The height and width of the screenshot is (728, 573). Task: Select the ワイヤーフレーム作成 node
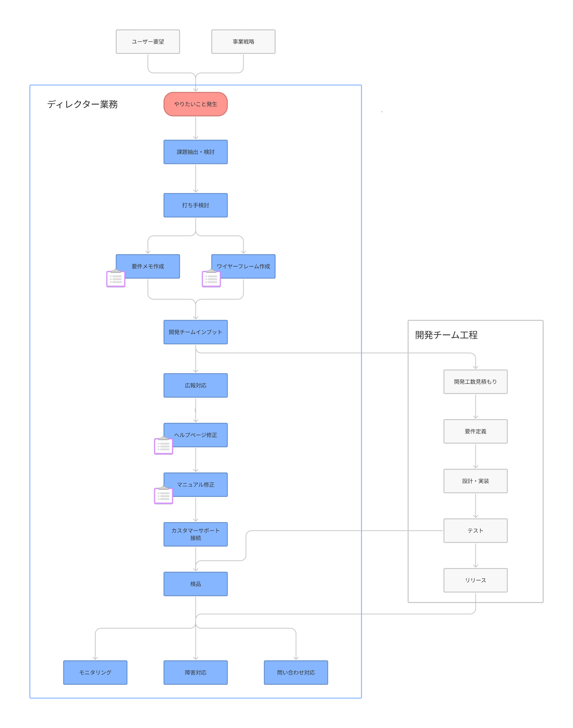[244, 266]
